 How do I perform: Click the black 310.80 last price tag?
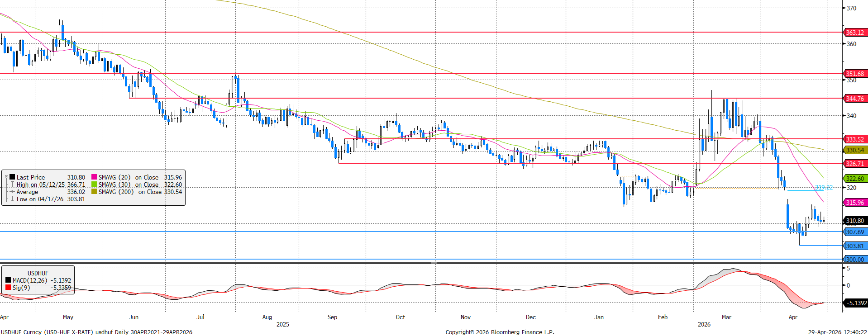(x=855, y=221)
